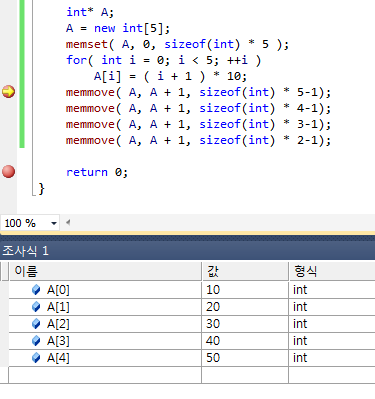Click the memmove line ending in 4-1
Viewport: 375px width, 399px height.
coord(198,108)
